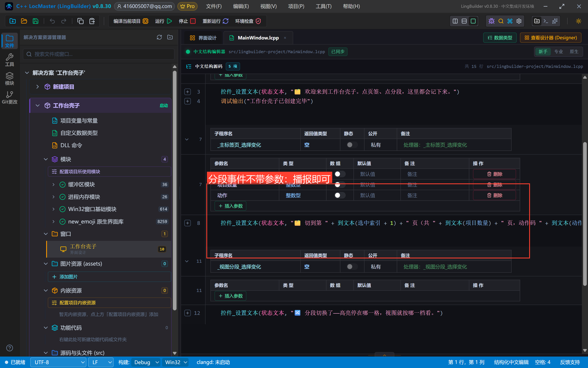Image resolution: width=588 pixels, height=368 pixels.
Task: Click the 运行 run button
Action: [x=163, y=21]
